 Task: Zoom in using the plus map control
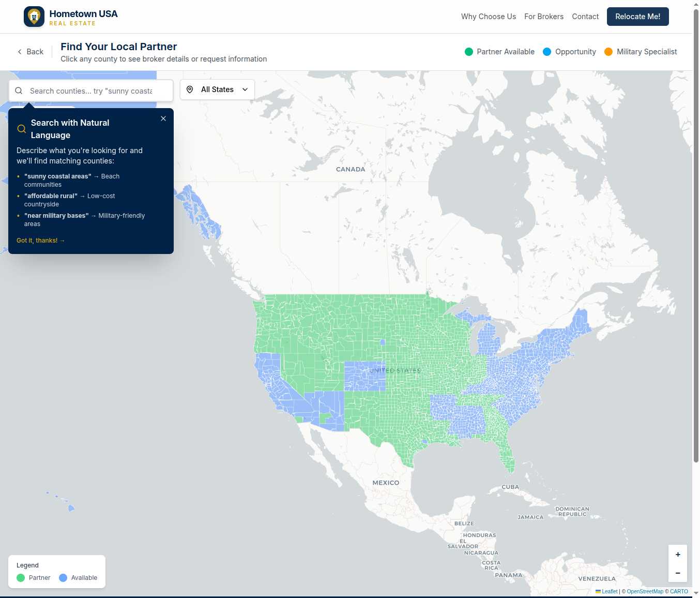click(678, 554)
